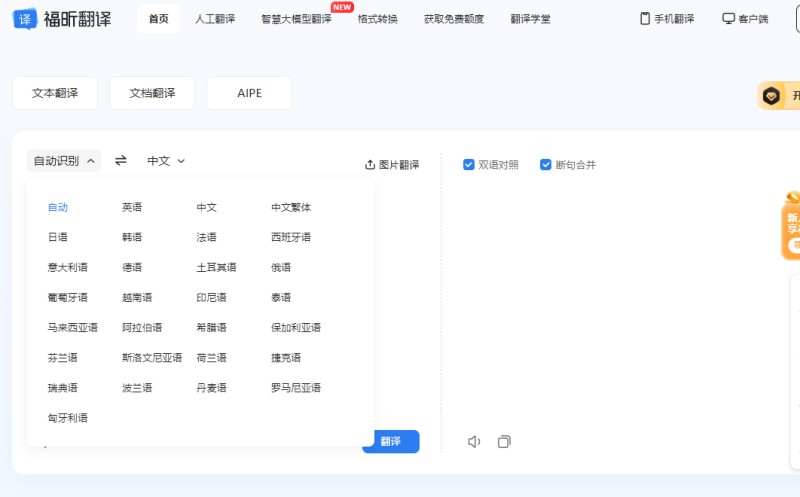Image resolution: width=800 pixels, height=497 pixels.
Task: Select 阿拉伯语 in language list
Action: 142,328
